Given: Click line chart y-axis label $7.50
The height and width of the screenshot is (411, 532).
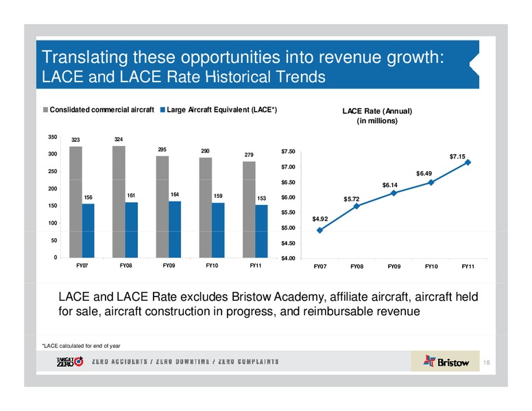Looking at the screenshot, I should click(288, 151).
